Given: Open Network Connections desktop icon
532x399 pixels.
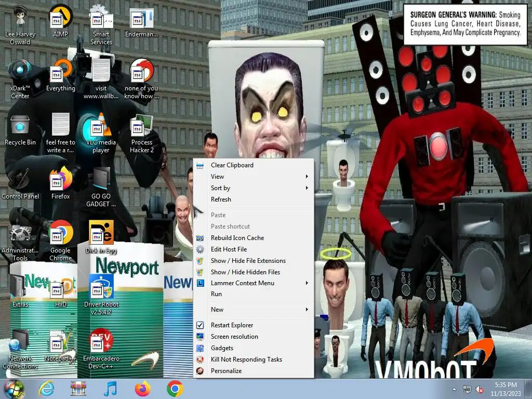Looking at the screenshot, I should coord(20,350).
